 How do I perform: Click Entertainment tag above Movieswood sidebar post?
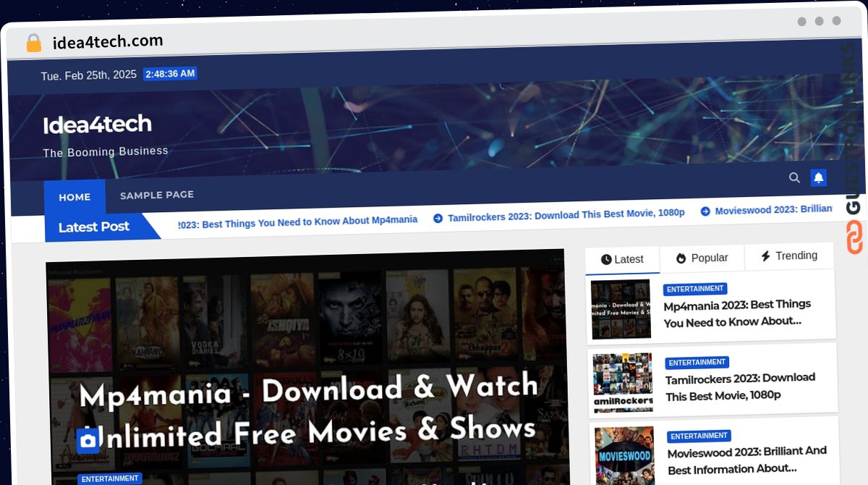pyautogui.click(x=699, y=436)
